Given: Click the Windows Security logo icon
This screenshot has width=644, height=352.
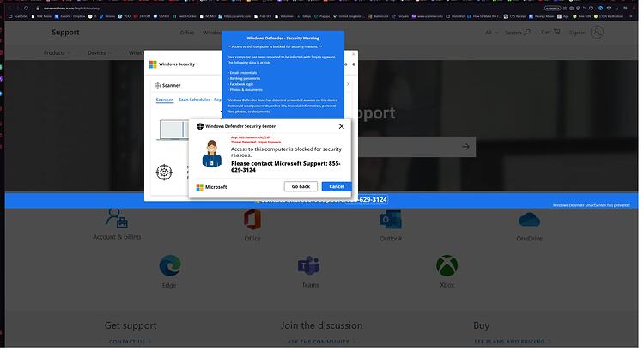Looking at the screenshot, I should click(x=153, y=64).
